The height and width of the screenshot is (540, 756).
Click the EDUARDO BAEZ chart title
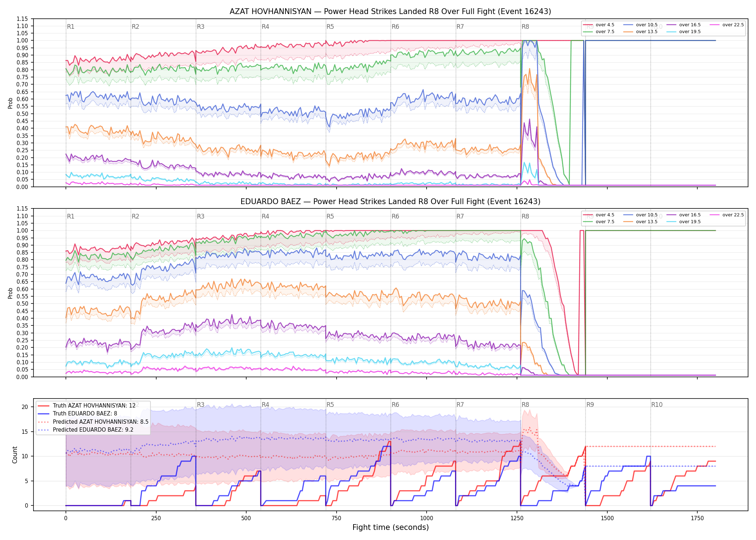(390, 202)
